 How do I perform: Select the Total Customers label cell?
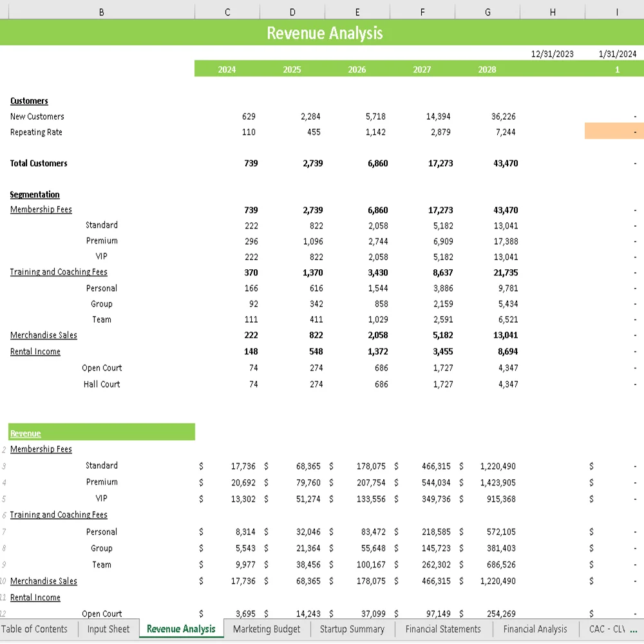39,163
